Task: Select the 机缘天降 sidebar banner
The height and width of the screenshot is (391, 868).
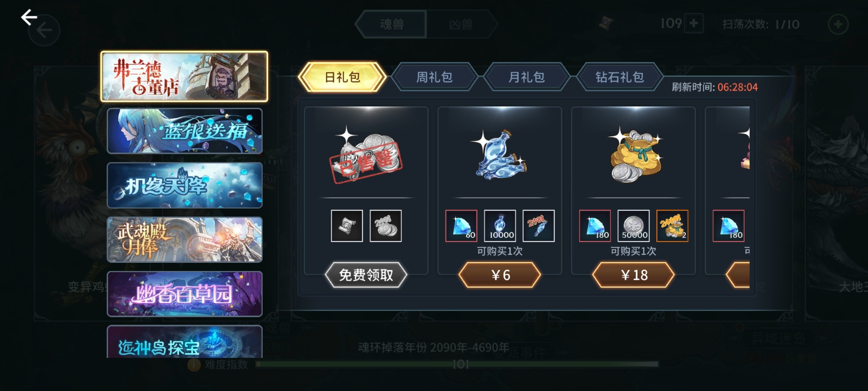Action: pyautogui.click(x=184, y=185)
